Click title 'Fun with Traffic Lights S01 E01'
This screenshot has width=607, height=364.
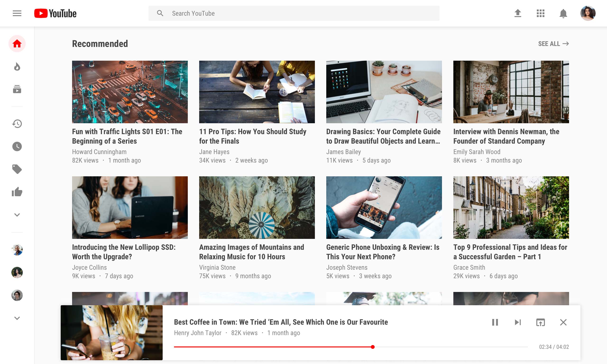point(127,136)
